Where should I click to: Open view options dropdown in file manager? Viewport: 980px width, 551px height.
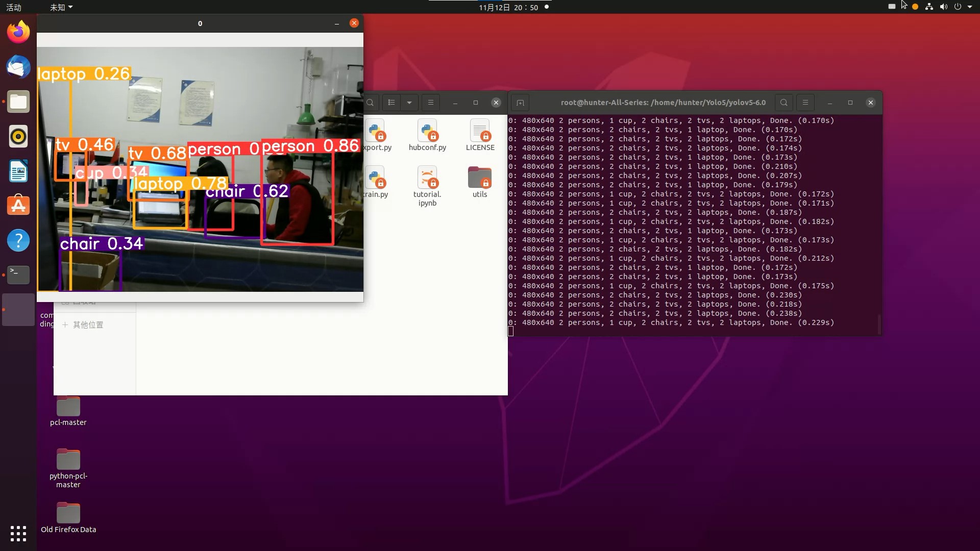409,103
